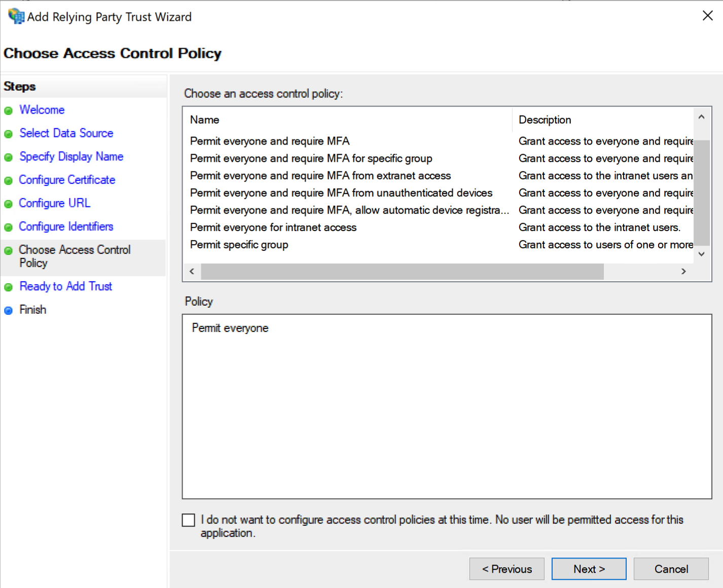The width and height of the screenshot is (723, 588).
Task: Choose Permit everyone for intranet access
Action: [x=273, y=228]
